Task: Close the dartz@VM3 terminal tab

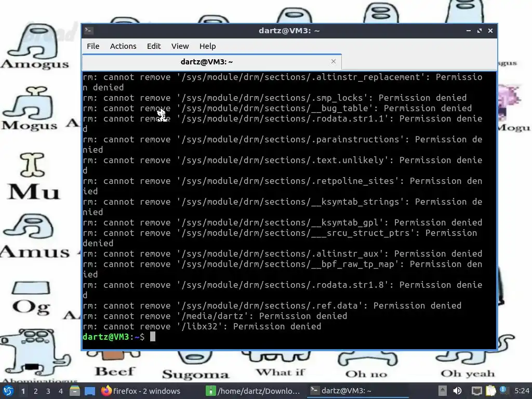Action: tap(334, 61)
